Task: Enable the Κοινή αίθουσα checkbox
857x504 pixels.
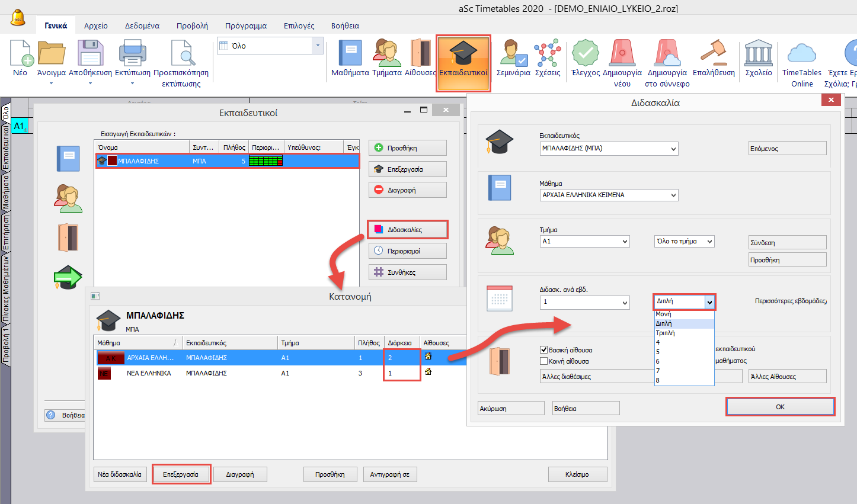Action: click(543, 361)
